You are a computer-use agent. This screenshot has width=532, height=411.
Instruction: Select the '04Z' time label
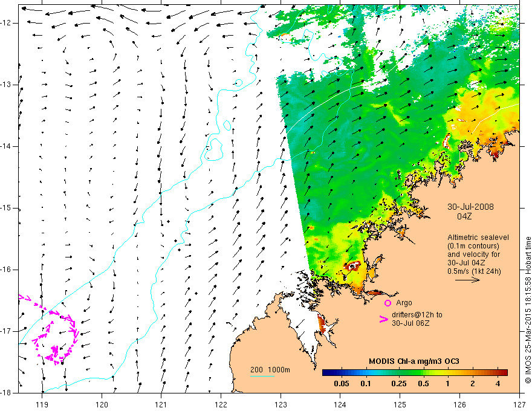(464, 216)
